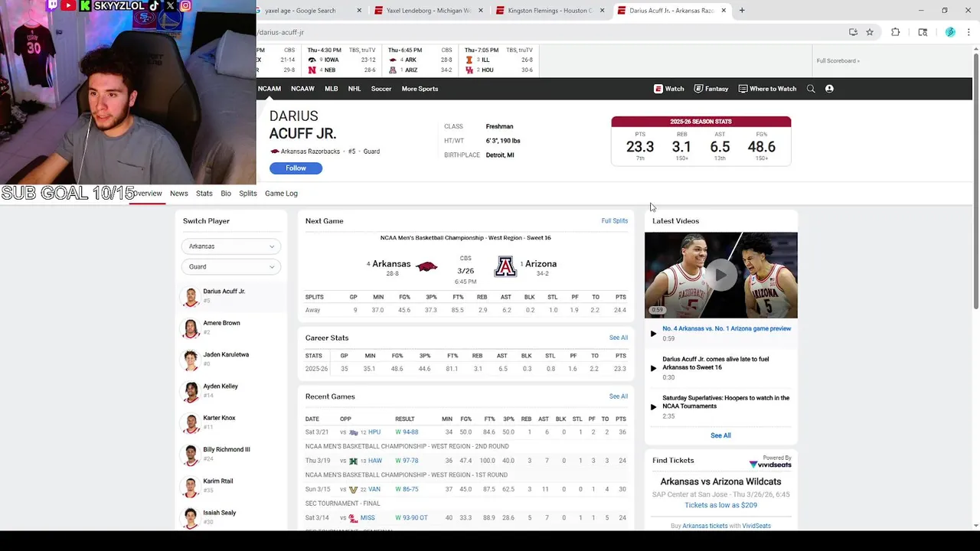Open the Latest Videos main thumbnail
The width and height of the screenshot is (980, 551).
(720, 275)
